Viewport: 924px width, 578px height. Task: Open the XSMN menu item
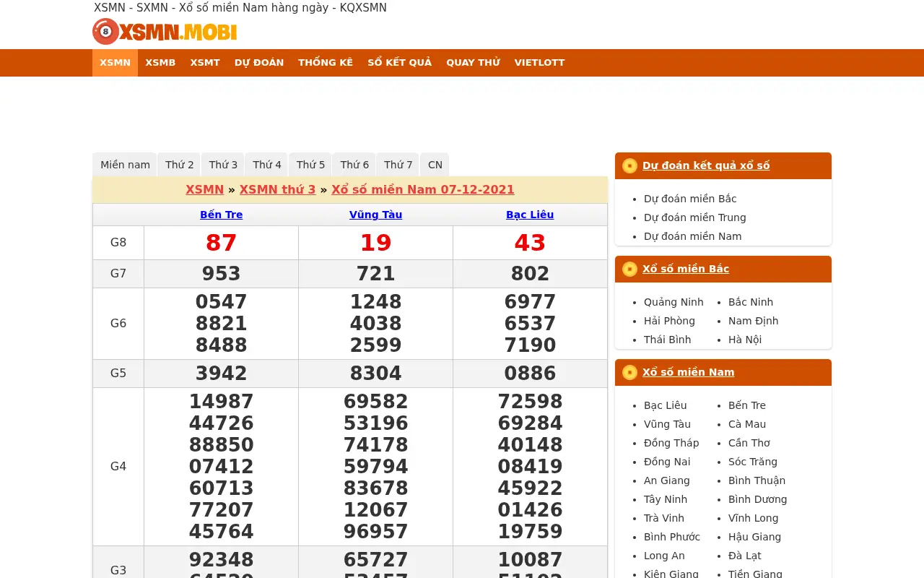115,63
